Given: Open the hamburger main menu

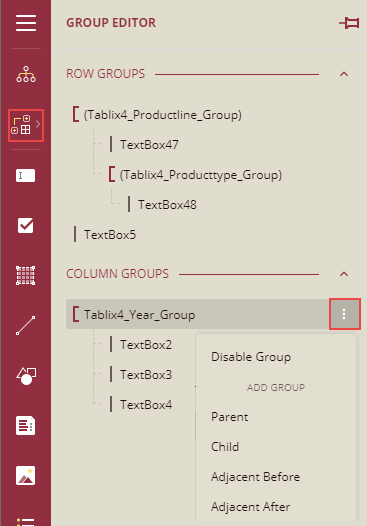Looking at the screenshot, I should point(26,23).
